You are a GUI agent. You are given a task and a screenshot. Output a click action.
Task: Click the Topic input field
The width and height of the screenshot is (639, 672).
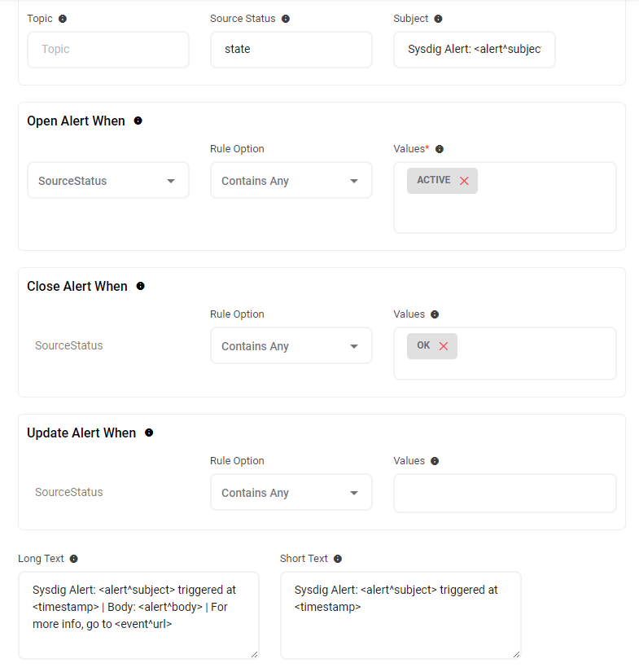(x=107, y=50)
